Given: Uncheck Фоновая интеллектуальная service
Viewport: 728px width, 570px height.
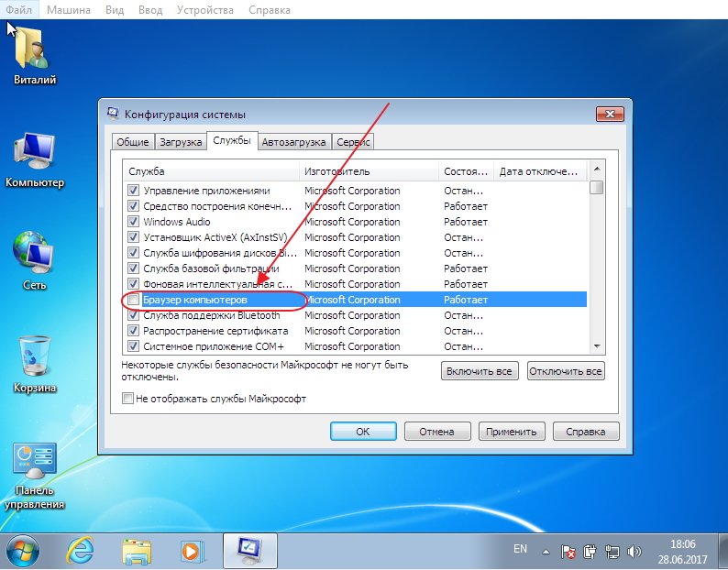Looking at the screenshot, I should [x=133, y=283].
